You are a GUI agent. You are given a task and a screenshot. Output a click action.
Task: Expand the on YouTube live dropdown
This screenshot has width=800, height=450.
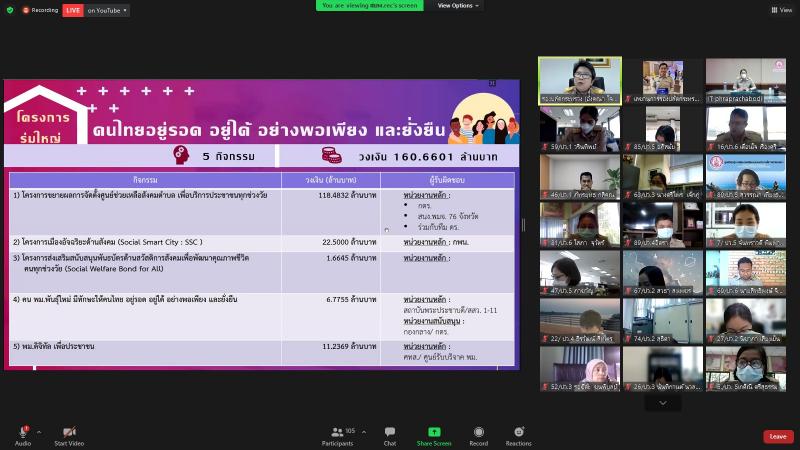coord(107,10)
